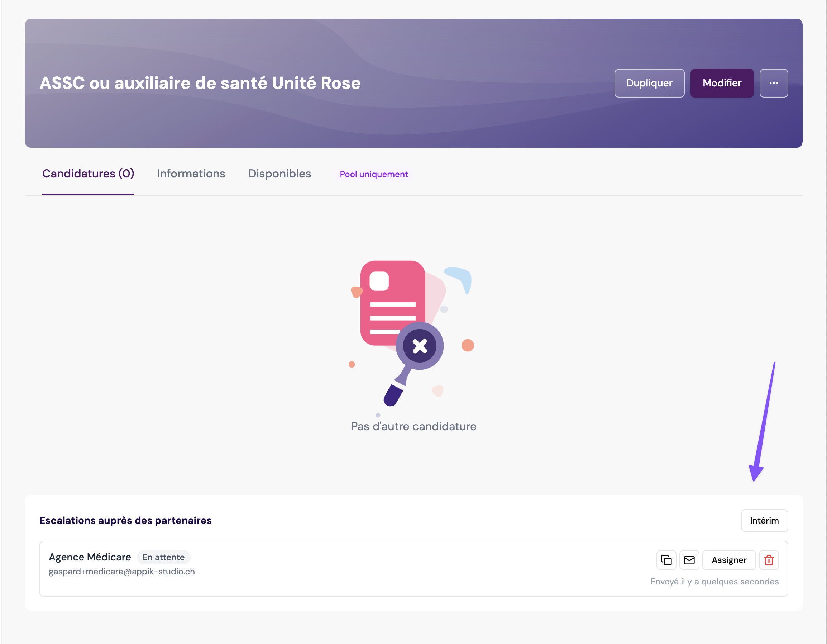Click the Agence Médicare partner name

[x=90, y=557]
